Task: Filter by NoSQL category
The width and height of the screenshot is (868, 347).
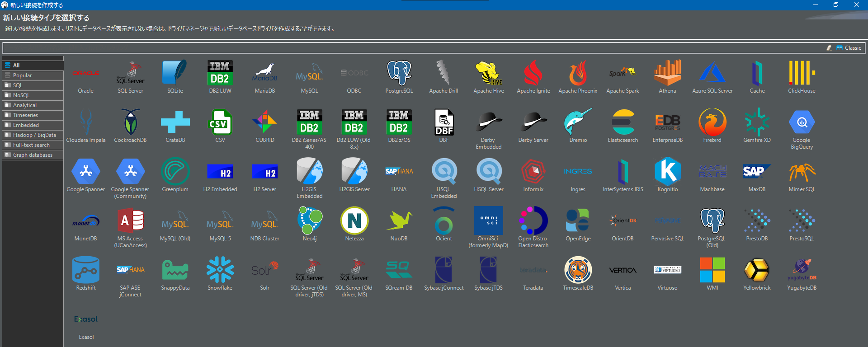Action: [33, 95]
